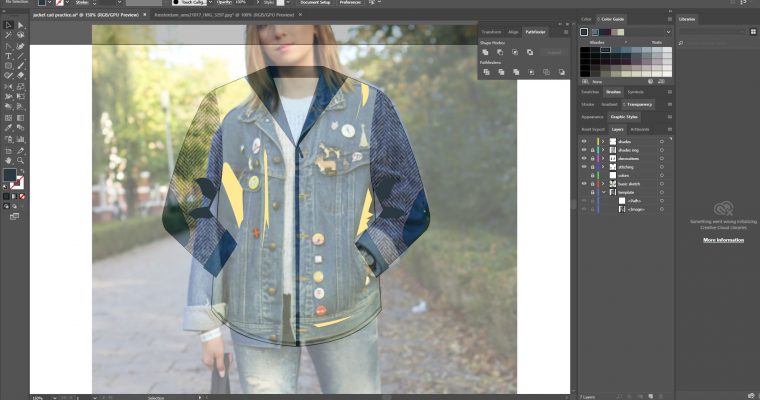Open the More Information link
Image resolution: width=760 pixels, height=400 pixels.
pyautogui.click(x=723, y=240)
